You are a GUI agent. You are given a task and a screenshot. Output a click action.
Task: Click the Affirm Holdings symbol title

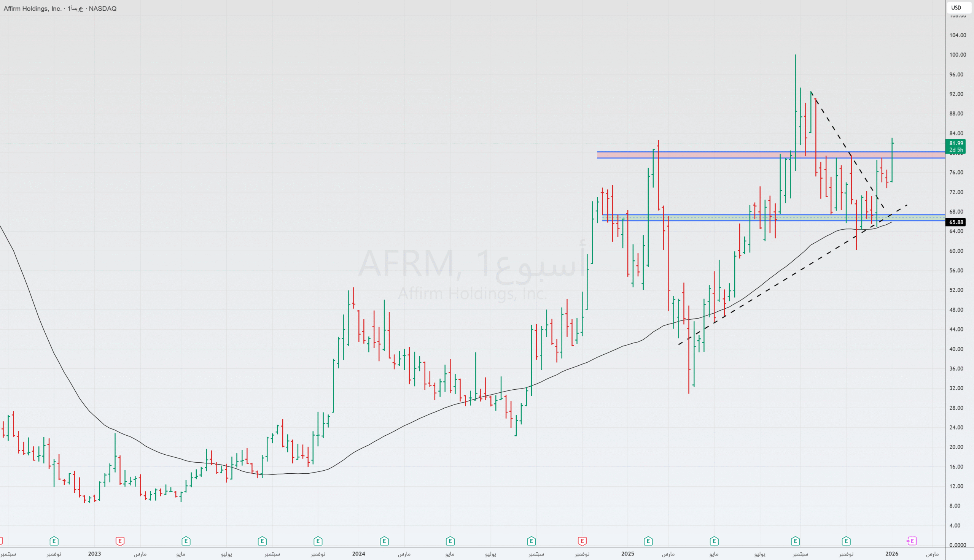32,8
